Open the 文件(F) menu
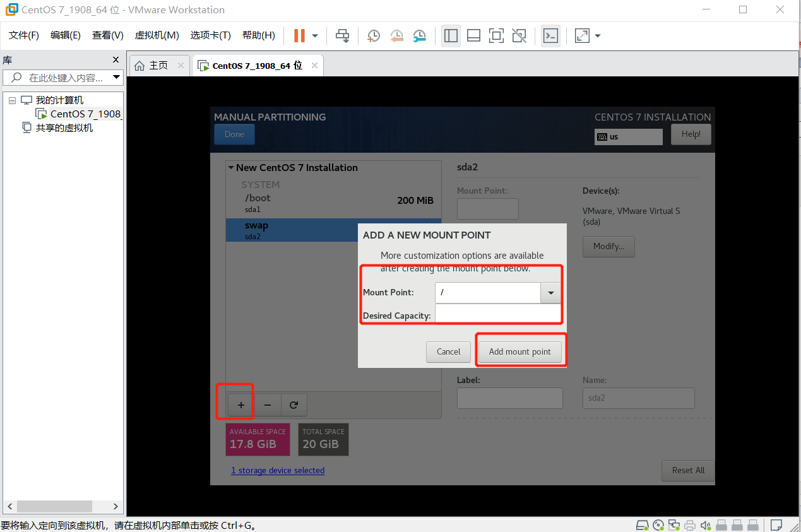Viewport: 801px width, 532px height. point(24,35)
